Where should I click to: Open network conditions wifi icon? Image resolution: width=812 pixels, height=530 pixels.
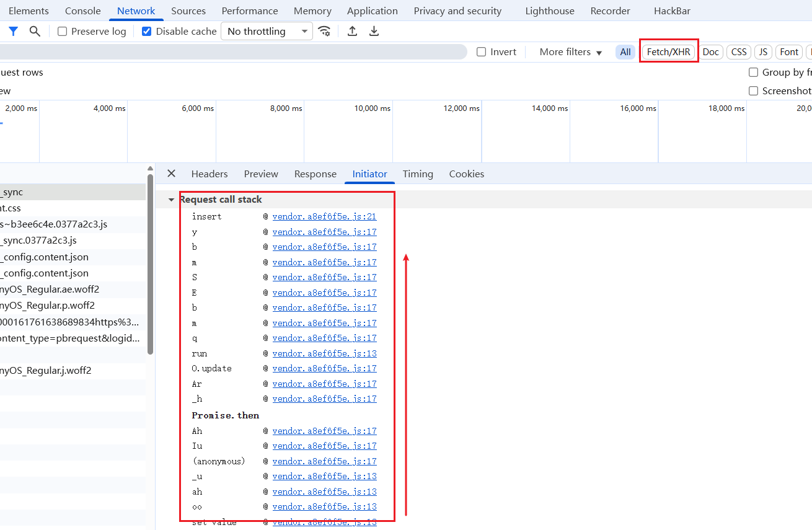click(x=324, y=31)
